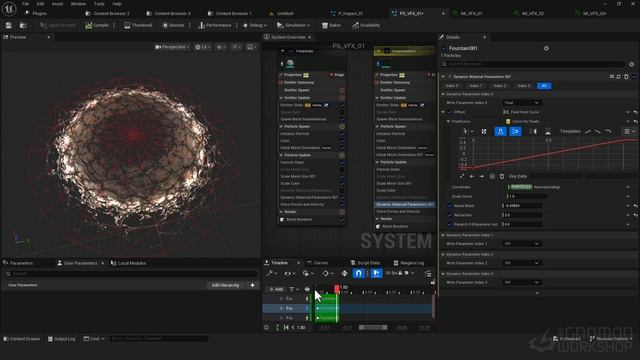
Task: Add module to Particle Update in Fountain
Action: (342, 156)
